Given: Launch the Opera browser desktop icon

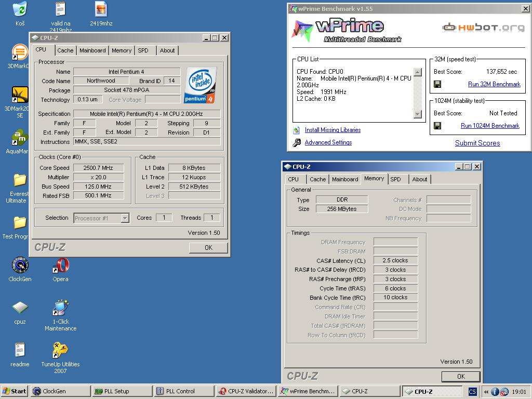Looking at the screenshot, I should click(60, 265).
